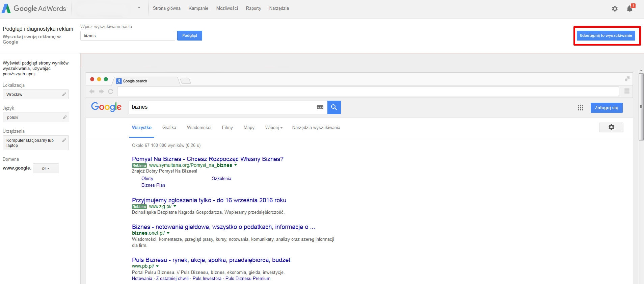Edit Wrocław location pencil icon
Screen dimensions: 644x284
(64, 94)
